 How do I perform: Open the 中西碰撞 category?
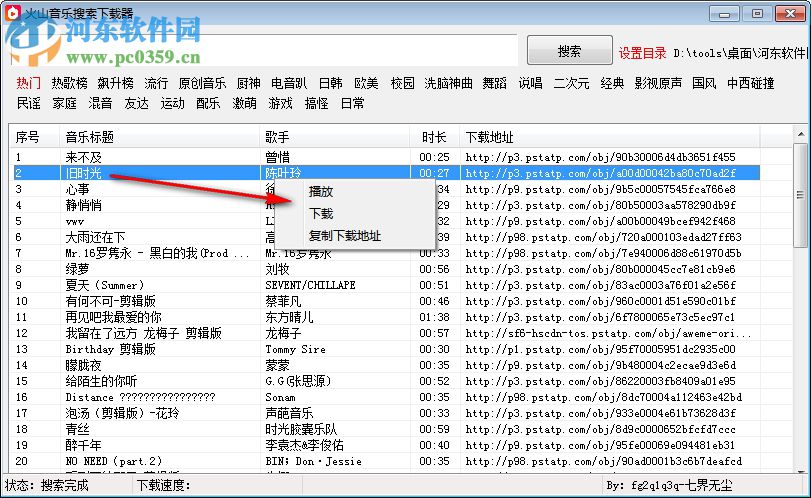[x=750, y=83]
